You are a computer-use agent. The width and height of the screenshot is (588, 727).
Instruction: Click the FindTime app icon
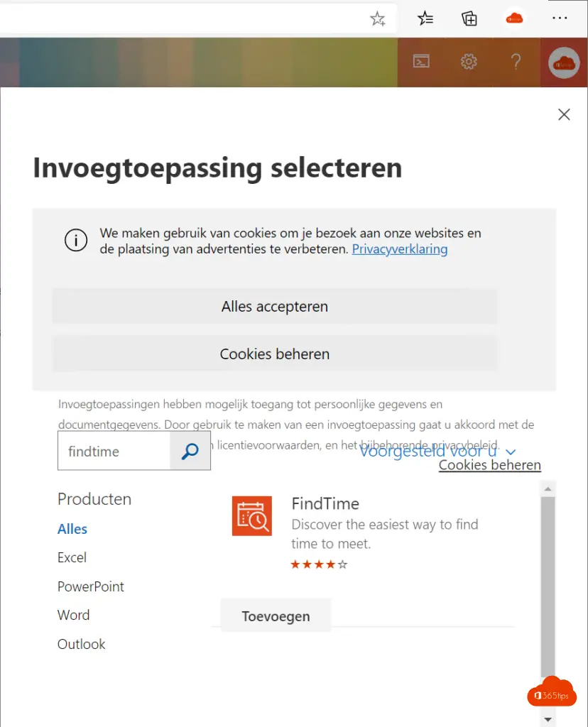point(252,515)
